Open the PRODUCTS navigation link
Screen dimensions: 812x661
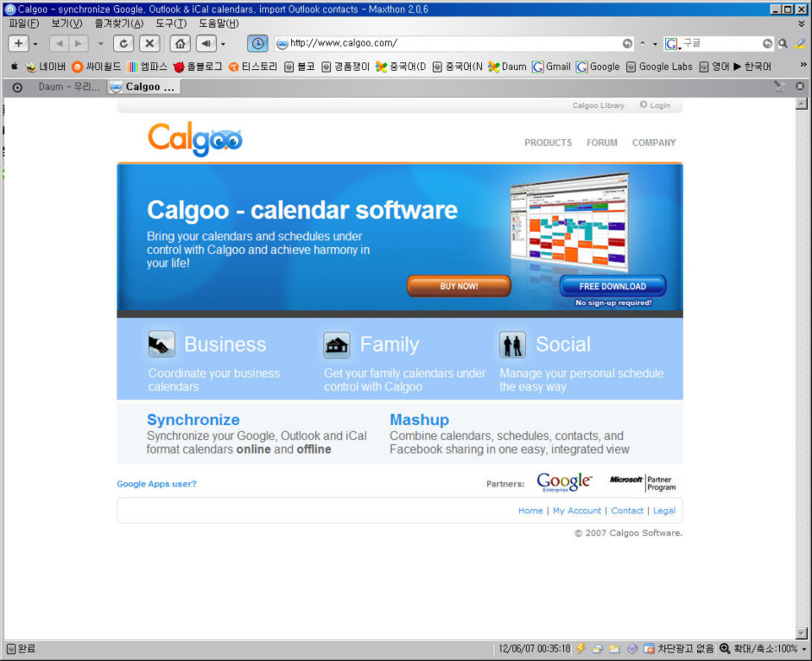pos(548,143)
